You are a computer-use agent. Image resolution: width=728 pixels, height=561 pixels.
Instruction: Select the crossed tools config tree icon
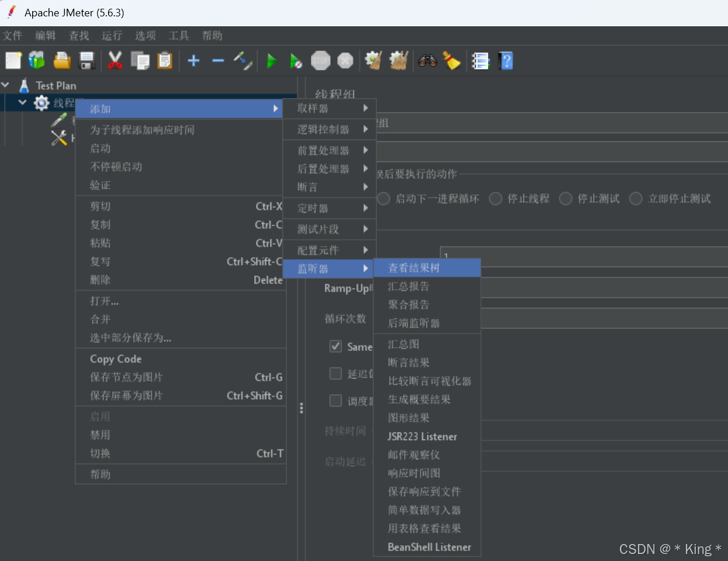coord(59,138)
